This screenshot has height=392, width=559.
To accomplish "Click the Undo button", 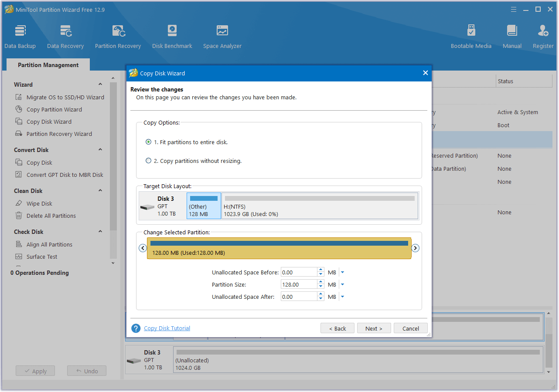I will click(87, 371).
